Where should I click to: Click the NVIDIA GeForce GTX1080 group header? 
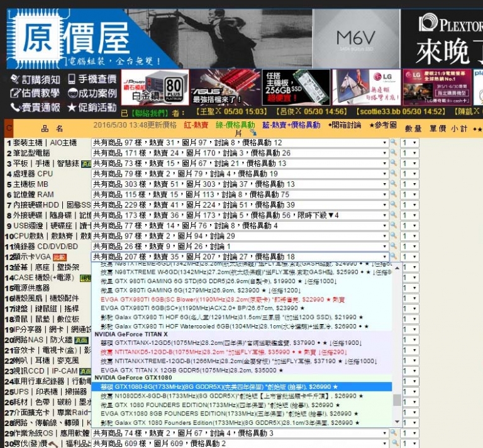(x=133, y=378)
